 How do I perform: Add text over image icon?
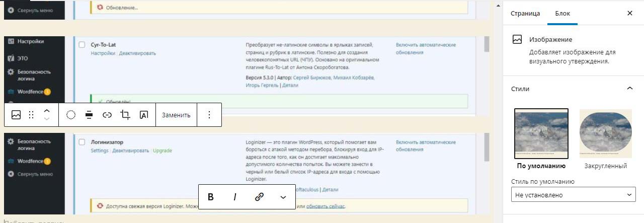tap(143, 115)
